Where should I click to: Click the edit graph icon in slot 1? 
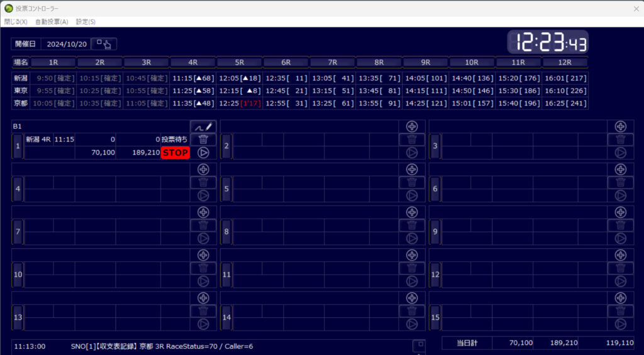click(x=203, y=126)
